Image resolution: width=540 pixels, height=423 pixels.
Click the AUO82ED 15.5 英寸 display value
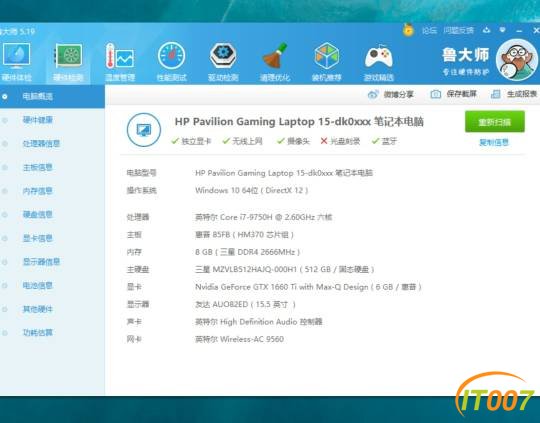(245, 305)
